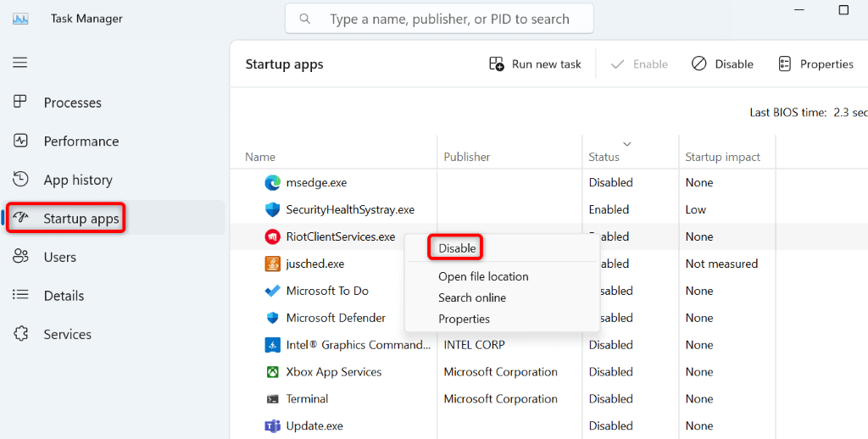Open Properties from the toolbar
This screenshot has width=868, height=439.
pos(815,64)
